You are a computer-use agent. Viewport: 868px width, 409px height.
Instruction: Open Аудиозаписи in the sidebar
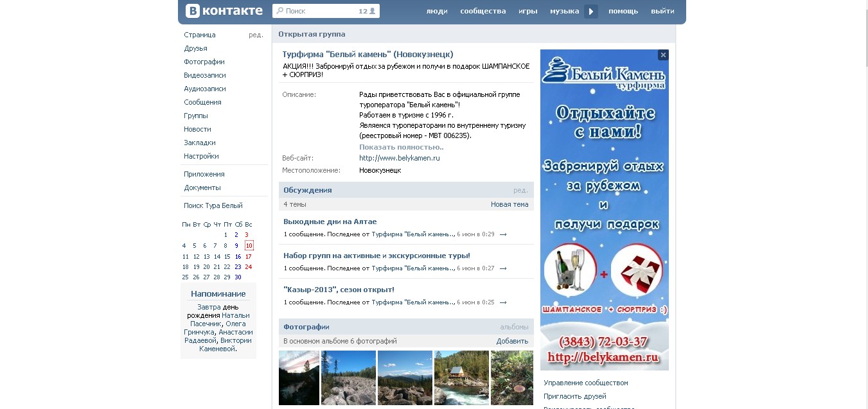click(205, 89)
